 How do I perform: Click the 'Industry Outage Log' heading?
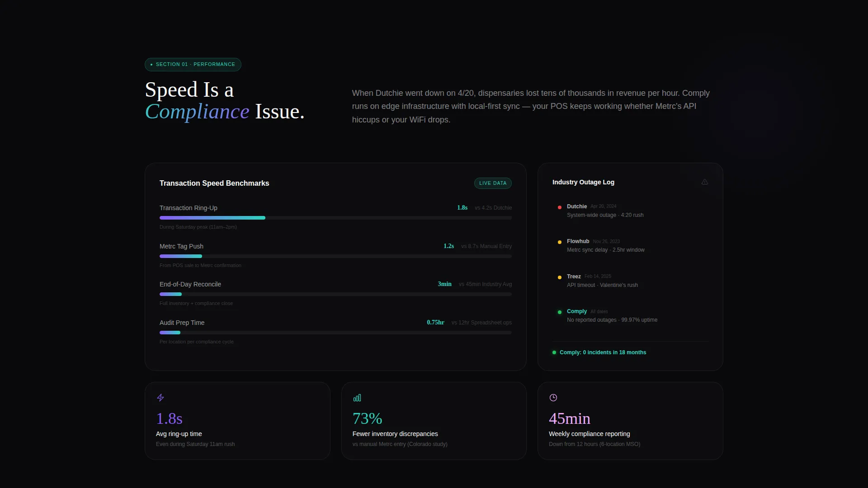[x=583, y=182]
